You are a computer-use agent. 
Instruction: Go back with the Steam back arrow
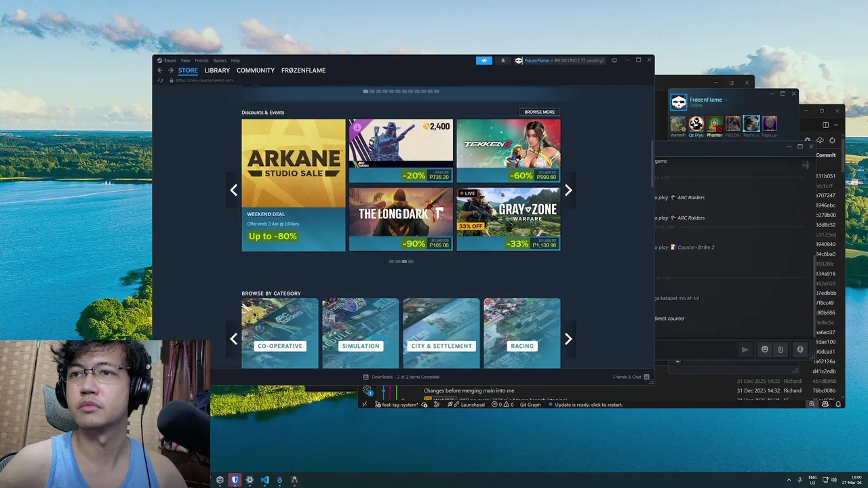tap(160, 70)
